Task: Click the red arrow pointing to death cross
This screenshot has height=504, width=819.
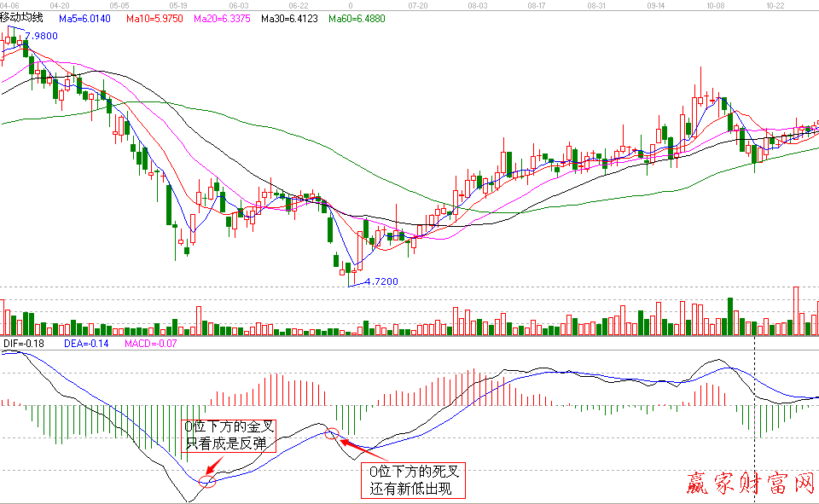Action: pos(352,448)
